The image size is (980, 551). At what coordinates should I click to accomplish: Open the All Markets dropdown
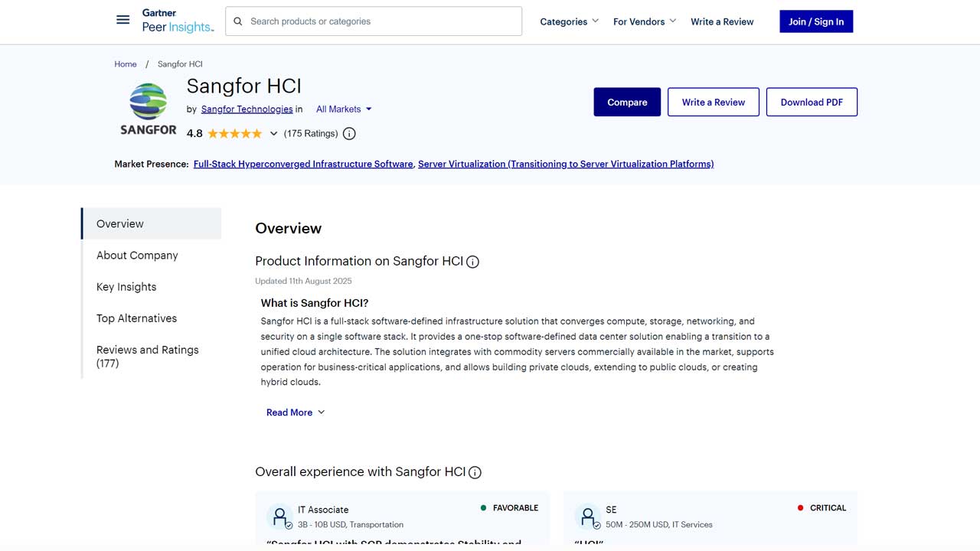point(344,109)
